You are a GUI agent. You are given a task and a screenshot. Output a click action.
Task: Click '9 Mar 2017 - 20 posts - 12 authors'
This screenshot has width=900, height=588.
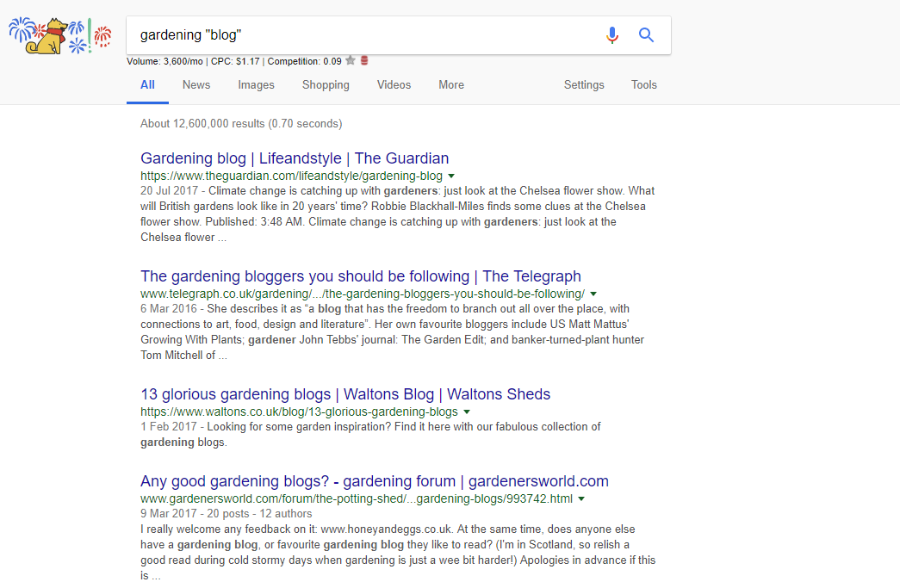coord(227,514)
